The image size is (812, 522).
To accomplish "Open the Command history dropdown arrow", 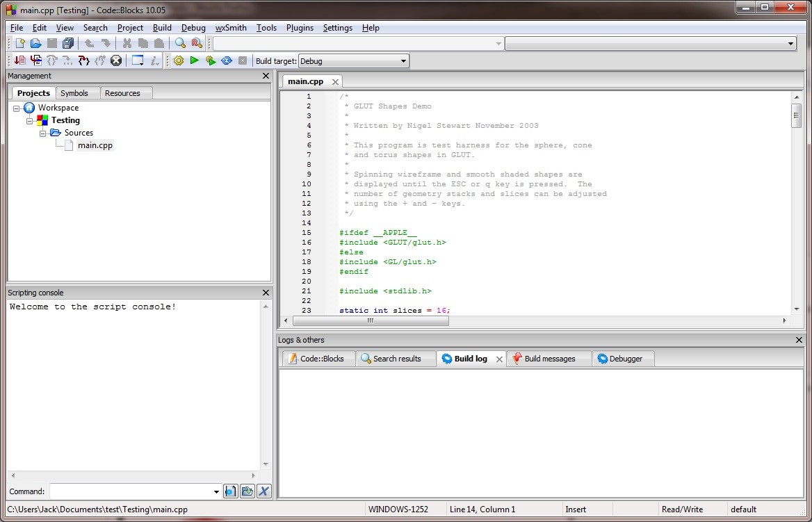I will coord(216,492).
